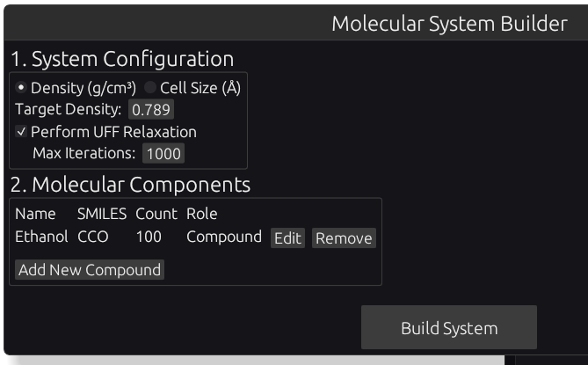
Task: Click the Target Density value field
Action: tap(151, 110)
